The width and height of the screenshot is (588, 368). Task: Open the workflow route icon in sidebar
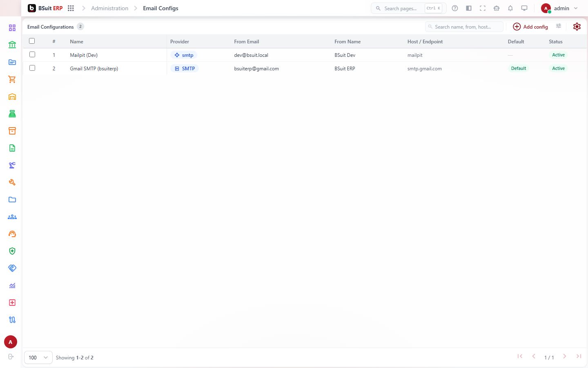click(x=12, y=320)
